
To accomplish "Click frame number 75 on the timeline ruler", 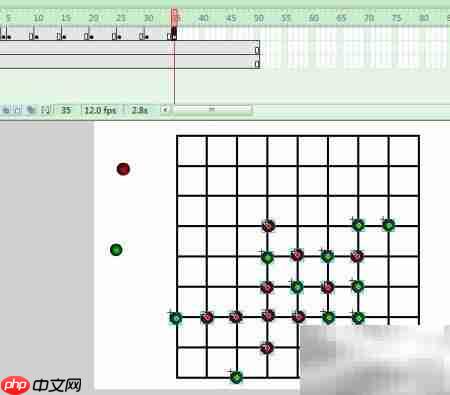I will pyautogui.click(x=396, y=18).
